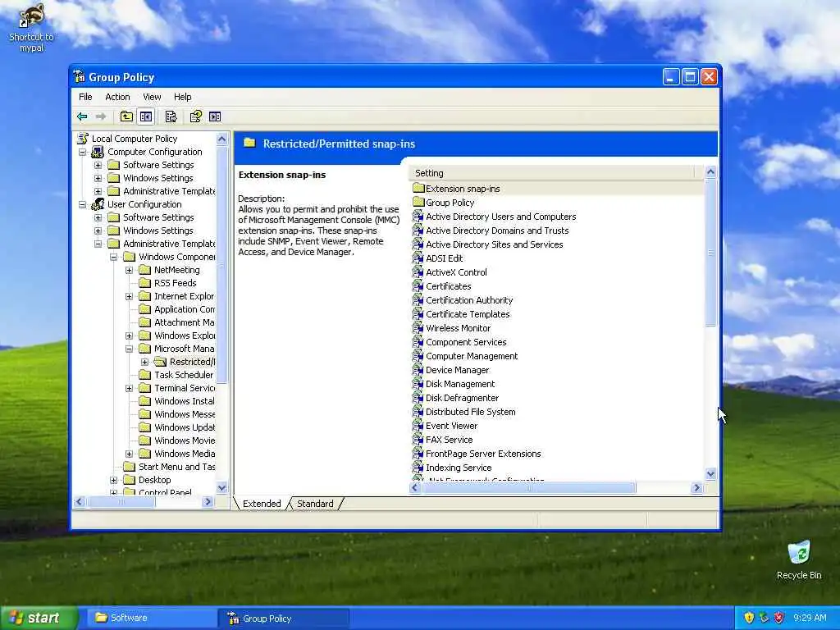Select Start Menu and Taskbar tree folder
This screenshot has height=630, width=840.
pos(169,467)
